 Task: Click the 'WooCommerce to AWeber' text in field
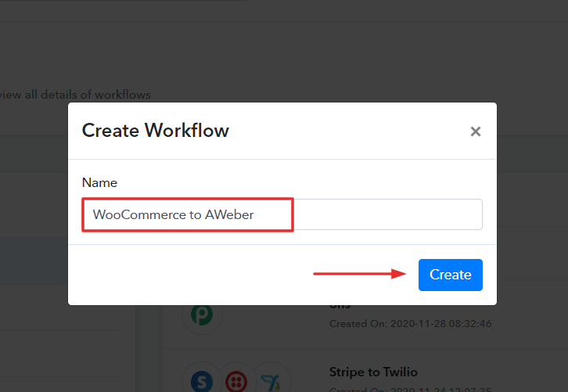pos(173,214)
